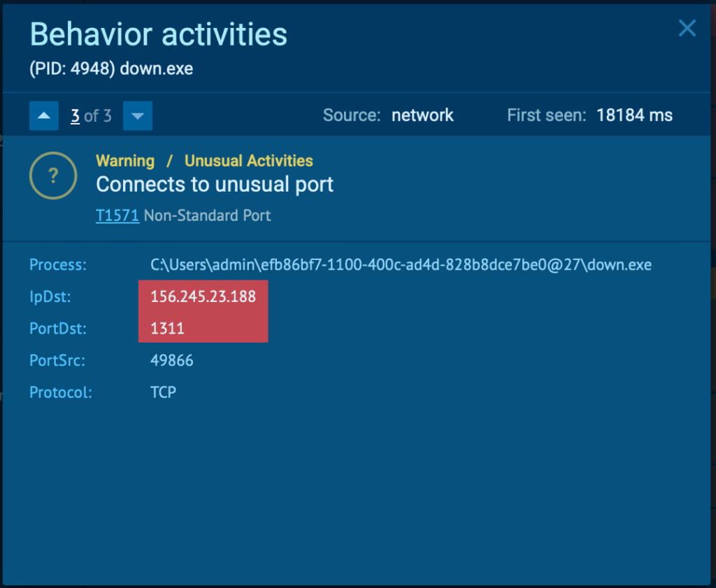Click the down.exe process path value

tap(401, 265)
